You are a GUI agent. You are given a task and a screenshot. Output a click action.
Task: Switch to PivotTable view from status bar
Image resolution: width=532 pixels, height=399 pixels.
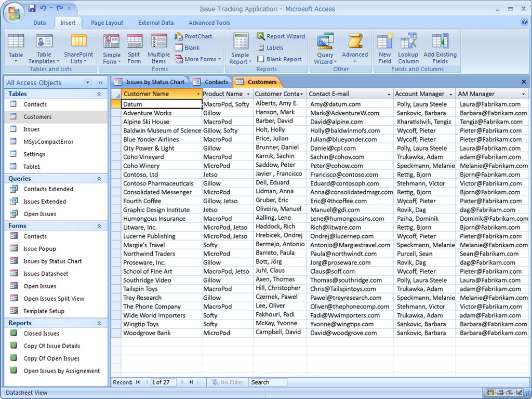pos(500,393)
